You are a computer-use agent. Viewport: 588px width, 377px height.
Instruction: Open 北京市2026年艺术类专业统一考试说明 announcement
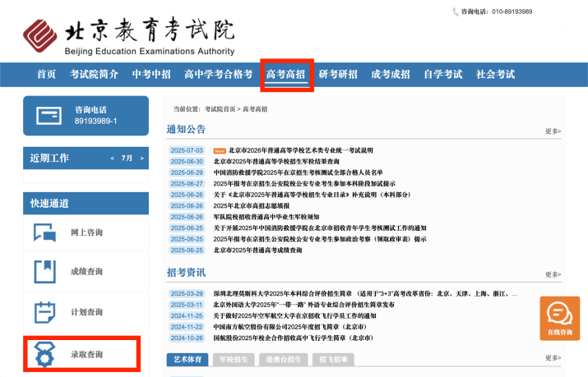301,150
